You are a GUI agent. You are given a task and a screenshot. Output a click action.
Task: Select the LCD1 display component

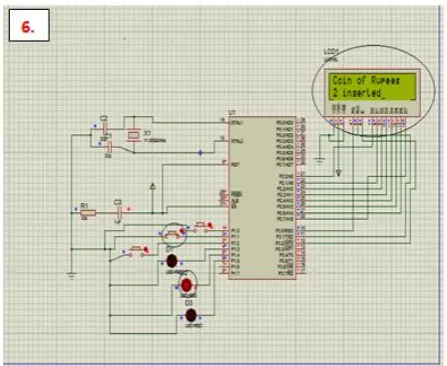(x=373, y=93)
